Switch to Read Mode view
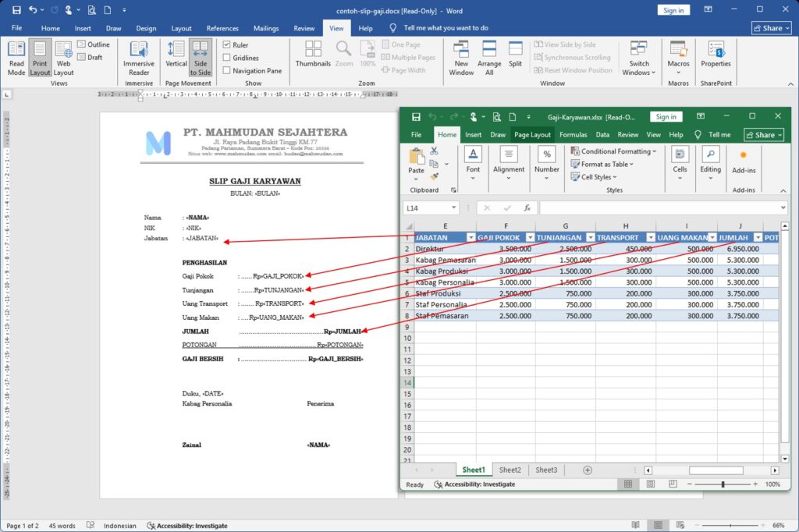Image resolution: width=799 pixels, height=532 pixels. pos(16,58)
